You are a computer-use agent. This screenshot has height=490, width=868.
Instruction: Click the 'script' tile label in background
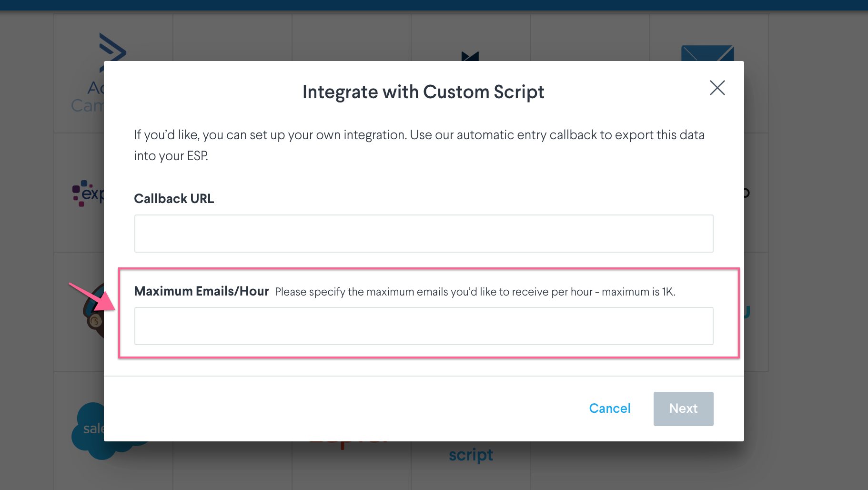(x=471, y=455)
